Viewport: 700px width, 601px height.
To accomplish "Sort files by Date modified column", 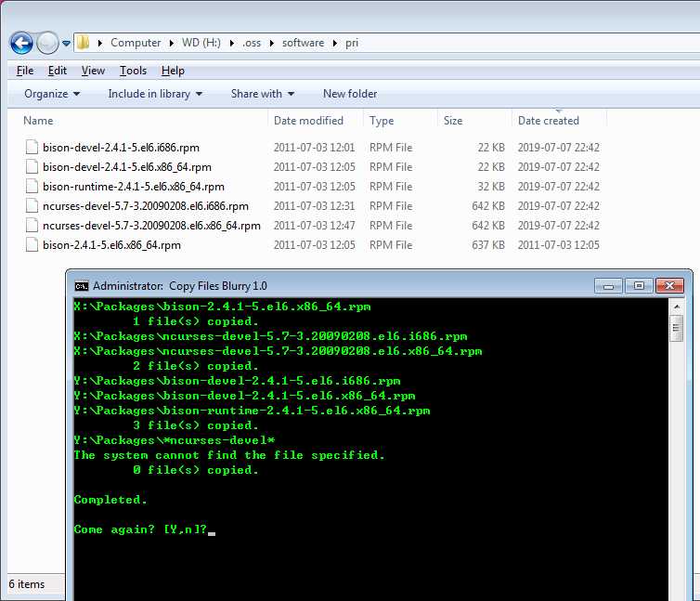I will 308,121.
